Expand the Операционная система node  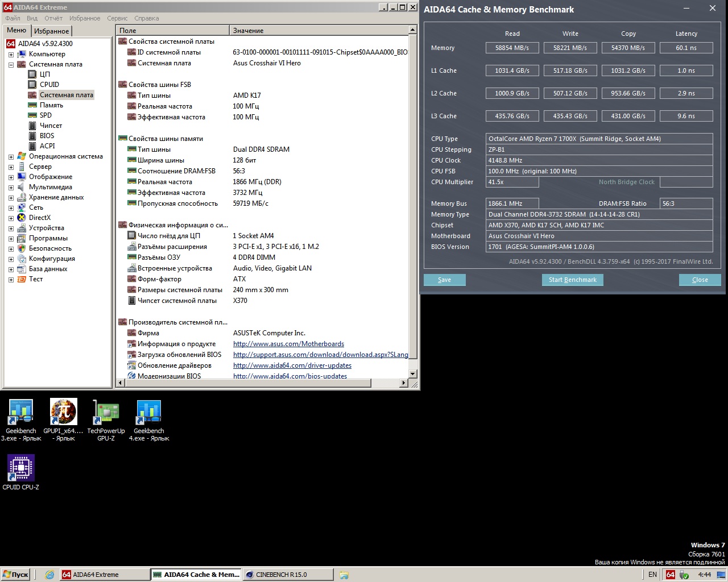pyautogui.click(x=11, y=157)
